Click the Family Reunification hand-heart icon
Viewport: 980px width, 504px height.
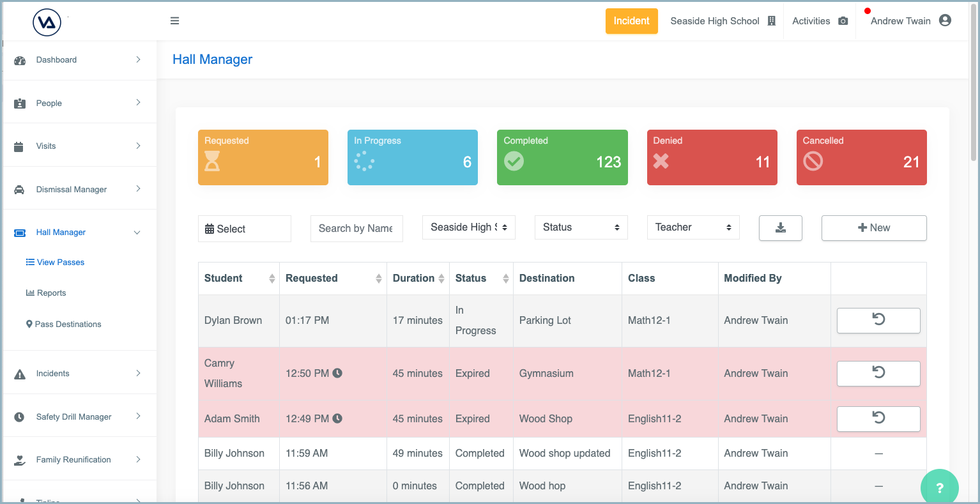[20, 460]
